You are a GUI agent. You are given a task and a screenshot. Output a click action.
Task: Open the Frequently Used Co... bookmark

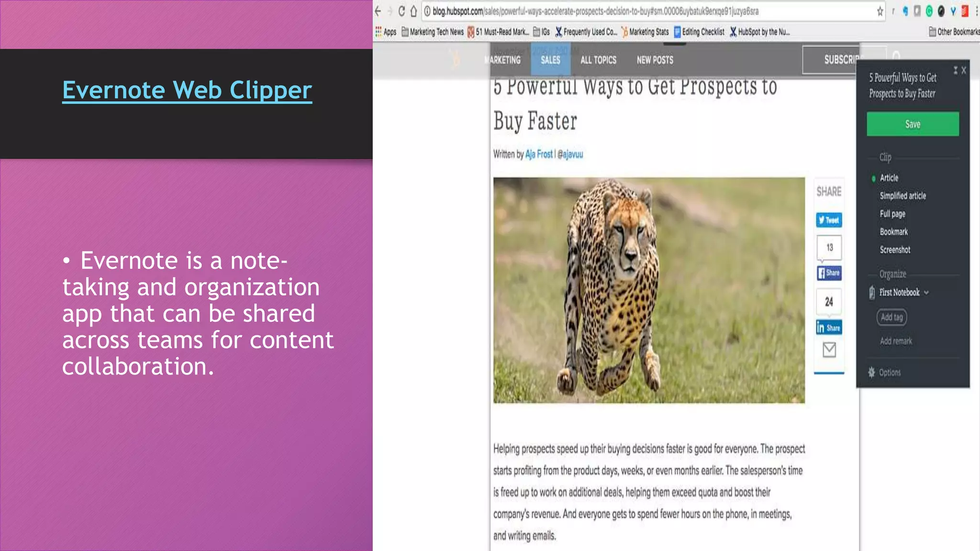point(586,32)
